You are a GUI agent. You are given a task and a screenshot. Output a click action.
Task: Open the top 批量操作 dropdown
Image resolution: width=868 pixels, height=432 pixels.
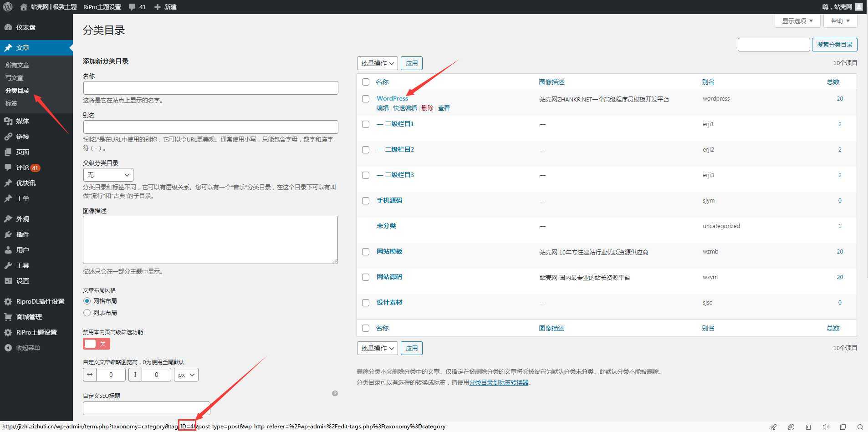pos(377,63)
